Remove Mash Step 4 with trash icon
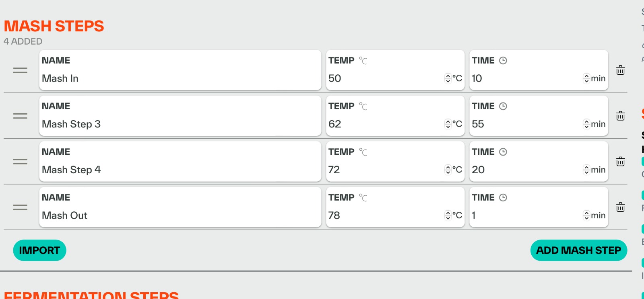The image size is (644, 299). (x=620, y=162)
